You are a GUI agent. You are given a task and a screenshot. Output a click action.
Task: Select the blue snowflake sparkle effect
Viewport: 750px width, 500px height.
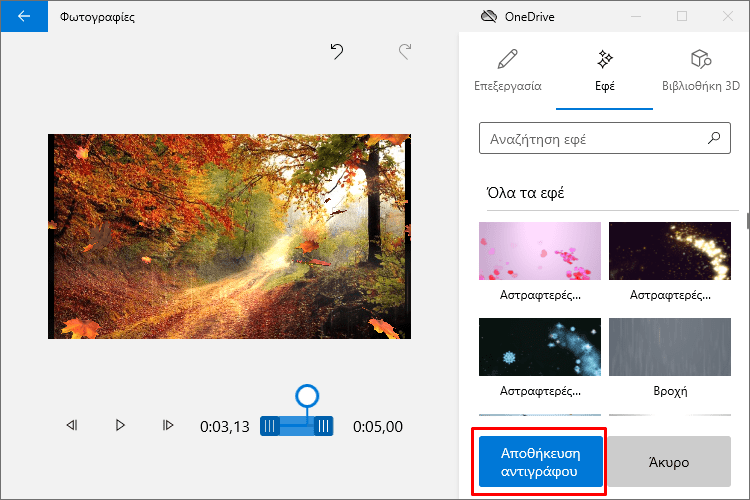(x=540, y=347)
